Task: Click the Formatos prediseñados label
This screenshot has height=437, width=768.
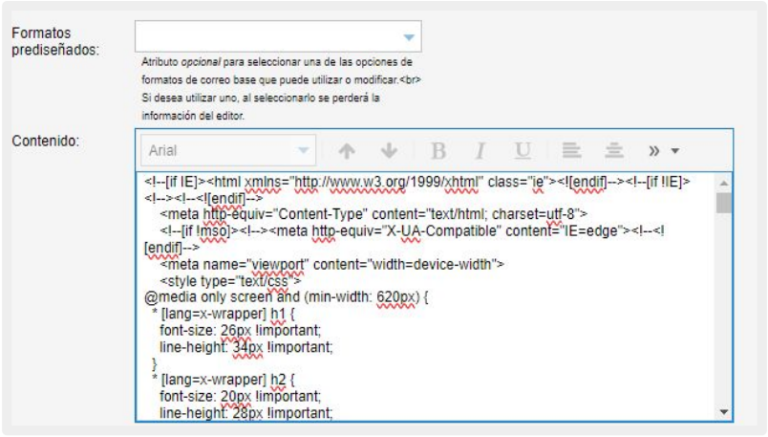Action: point(55,41)
